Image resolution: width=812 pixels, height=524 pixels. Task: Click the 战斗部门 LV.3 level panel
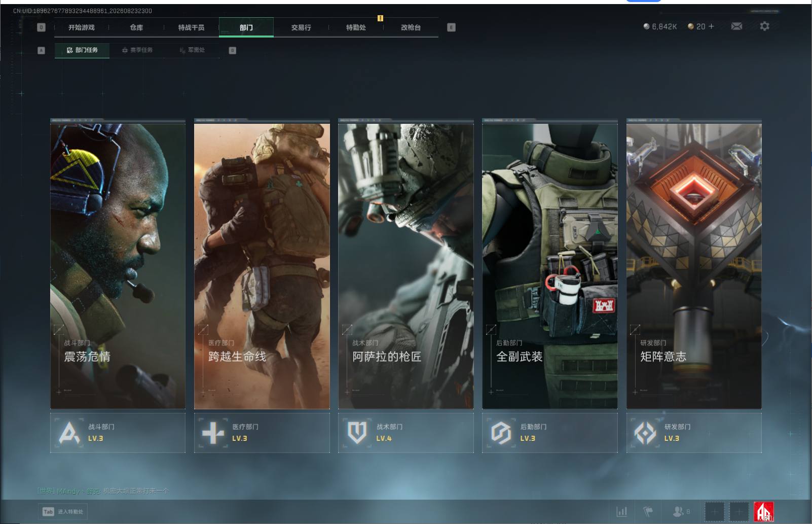pos(118,433)
